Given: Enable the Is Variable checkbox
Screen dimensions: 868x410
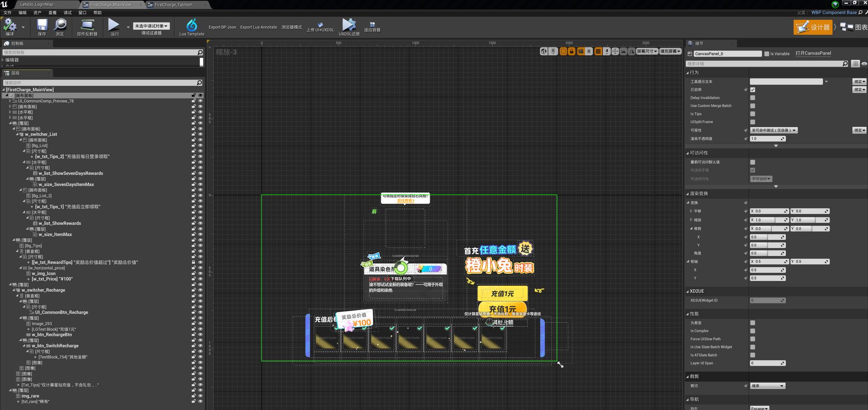Looking at the screenshot, I should pyautogui.click(x=767, y=54).
